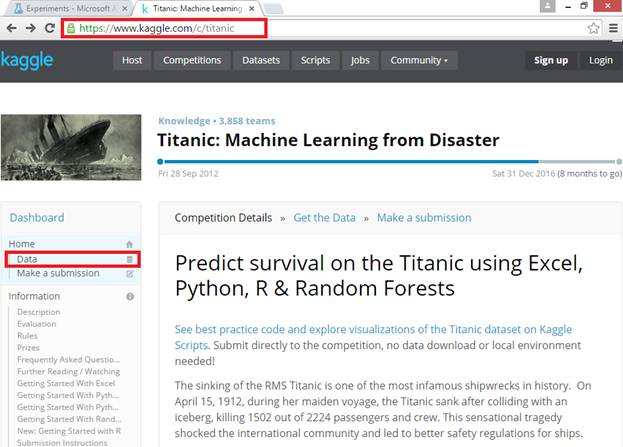The image size is (623, 447).
Task: Reload the page
Action: [49, 28]
